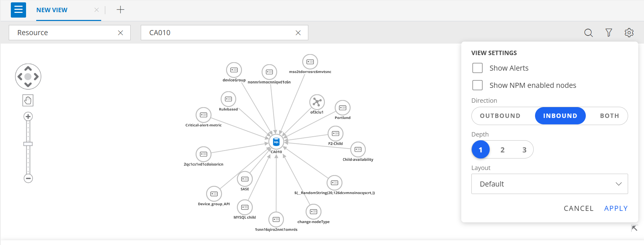Expand the Layout dropdown
The width and height of the screenshot is (644, 245).
pos(549,184)
